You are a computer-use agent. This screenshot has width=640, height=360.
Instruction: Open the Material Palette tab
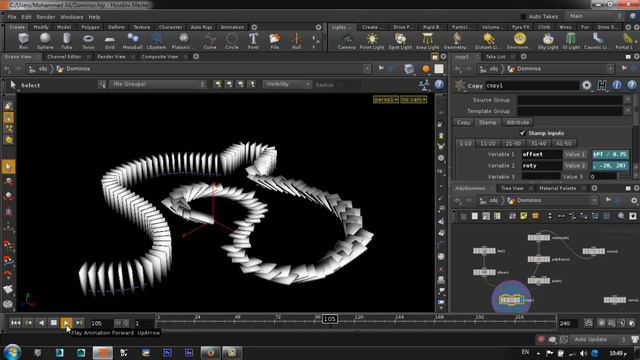pyautogui.click(x=558, y=188)
